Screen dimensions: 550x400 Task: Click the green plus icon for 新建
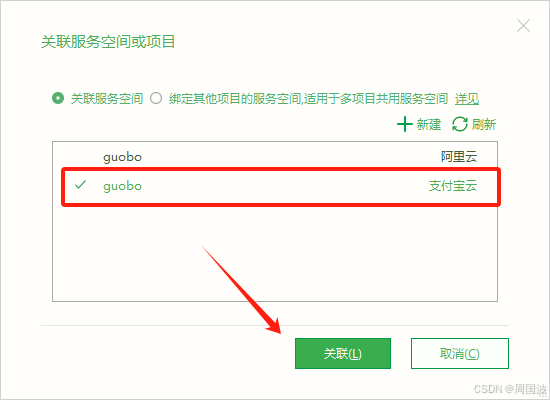coord(404,124)
